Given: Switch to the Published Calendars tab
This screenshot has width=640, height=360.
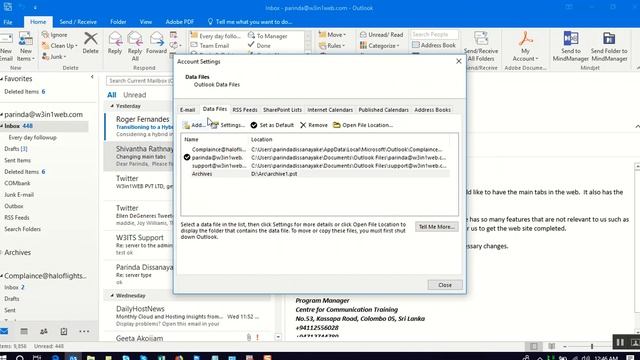Looking at the screenshot, I should (x=383, y=110).
